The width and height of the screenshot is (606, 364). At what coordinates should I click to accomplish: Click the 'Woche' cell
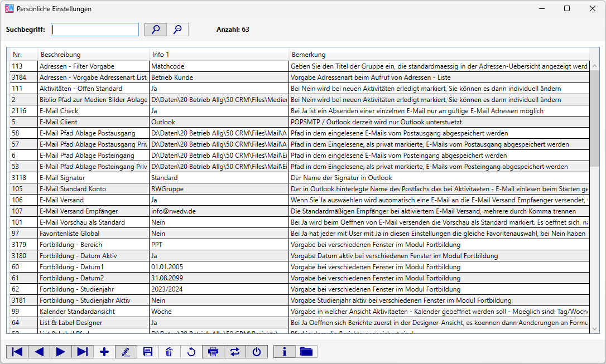pyautogui.click(x=219, y=312)
